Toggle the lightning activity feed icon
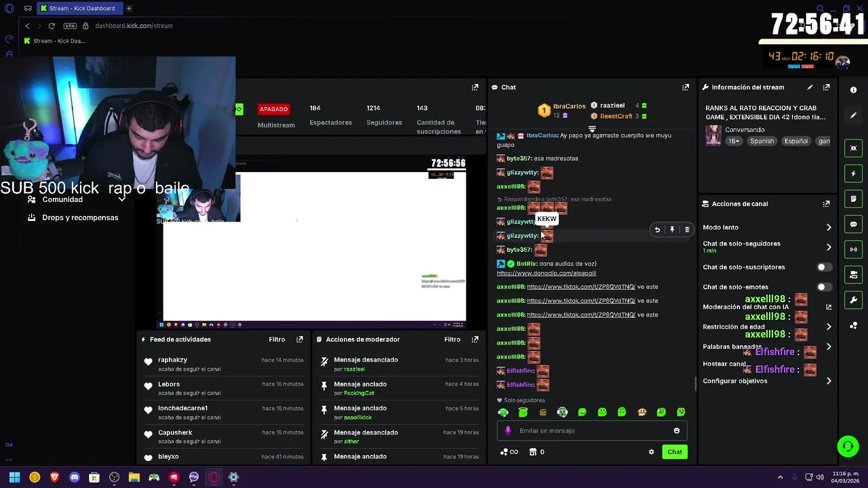 tap(853, 174)
